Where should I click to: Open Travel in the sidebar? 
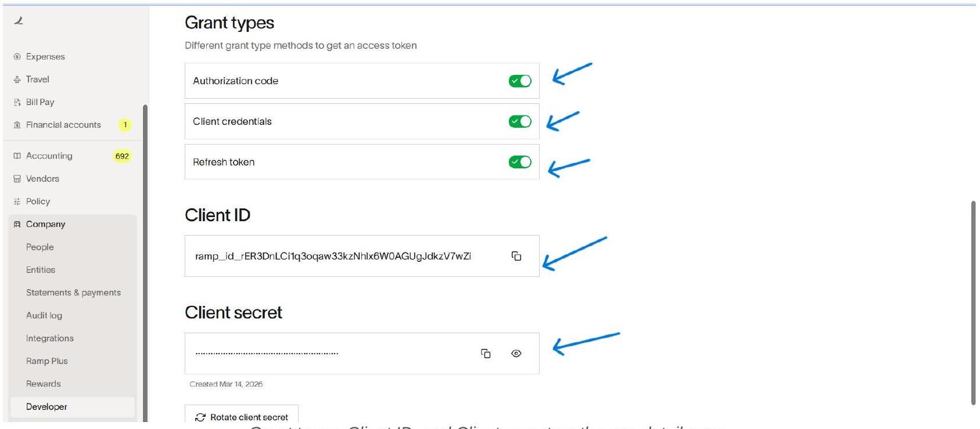[x=38, y=80]
